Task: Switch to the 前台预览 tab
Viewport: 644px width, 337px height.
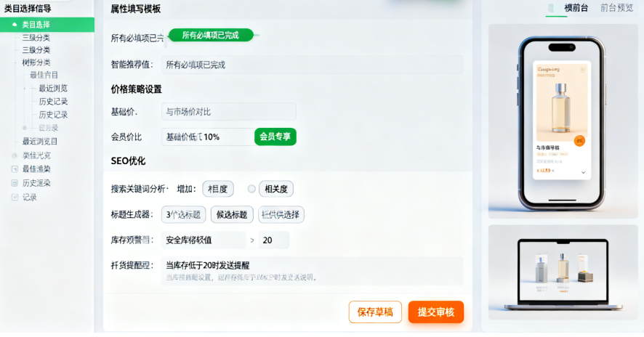Action: coord(616,8)
